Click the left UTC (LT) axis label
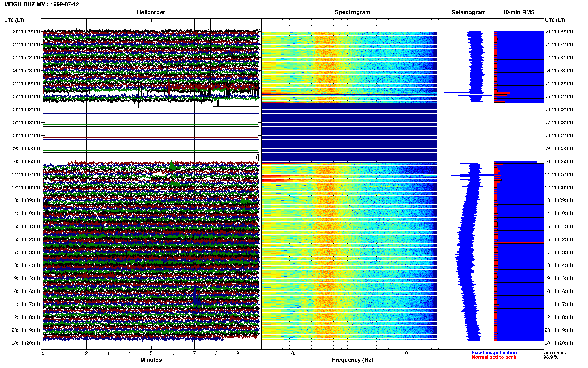 14,20
